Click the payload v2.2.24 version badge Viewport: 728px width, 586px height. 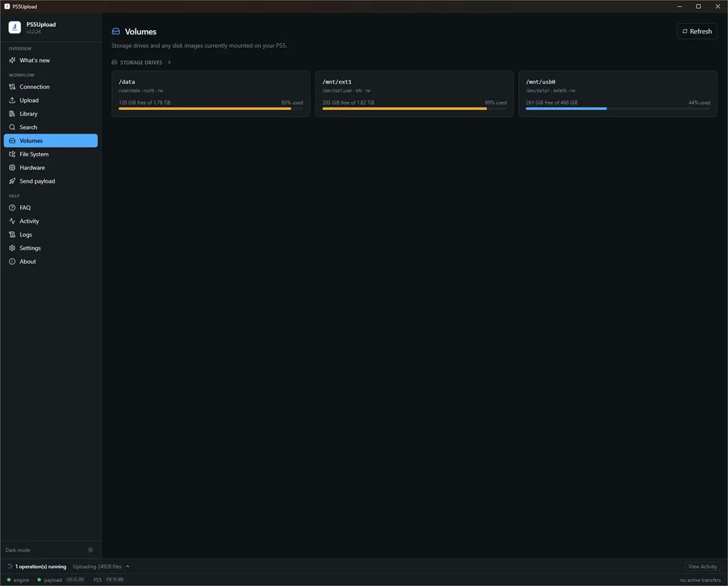(x=75, y=579)
